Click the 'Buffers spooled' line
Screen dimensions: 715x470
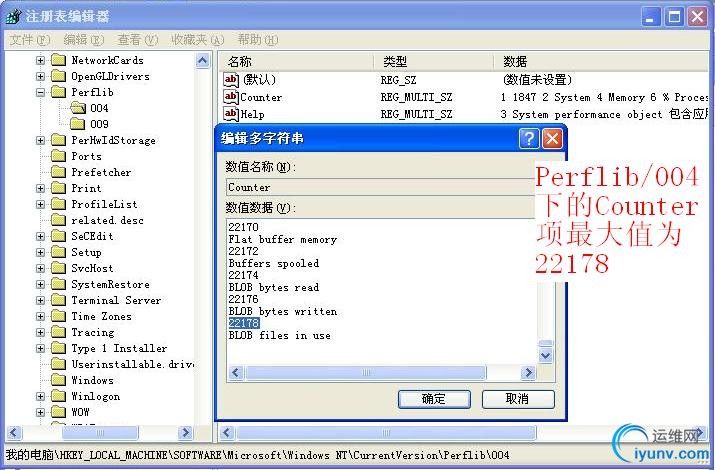(274, 263)
